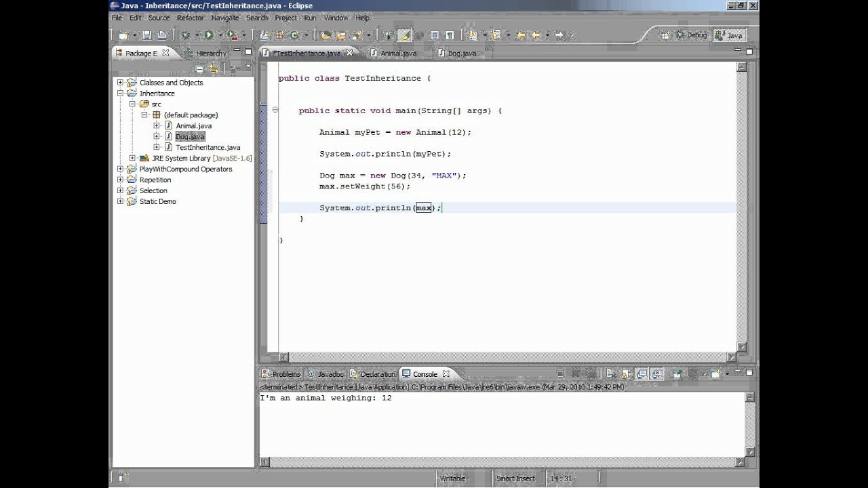
Task: Collapse the src folder node
Action: coord(132,104)
